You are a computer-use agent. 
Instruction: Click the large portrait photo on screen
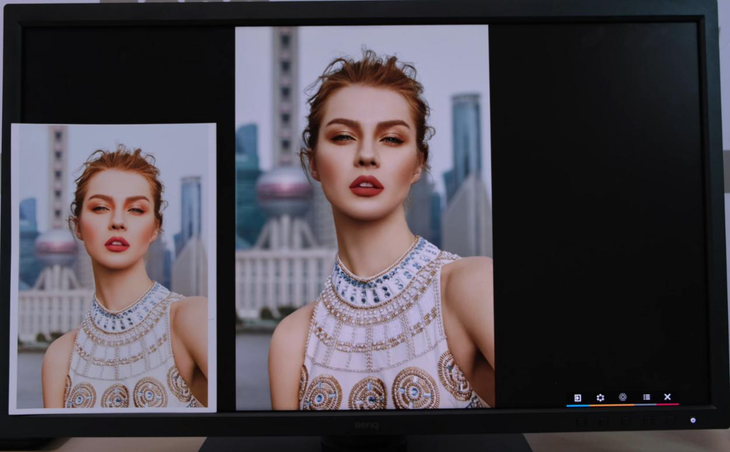pyautogui.click(x=365, y=218)
